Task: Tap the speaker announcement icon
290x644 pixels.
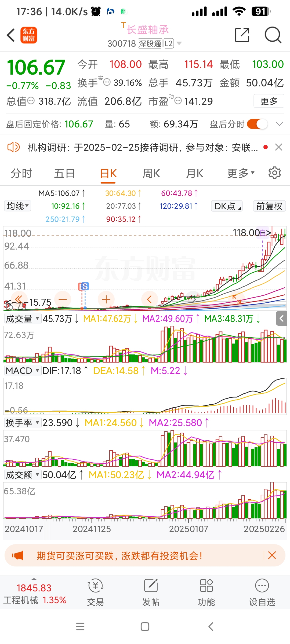Action: coord(13,147)
